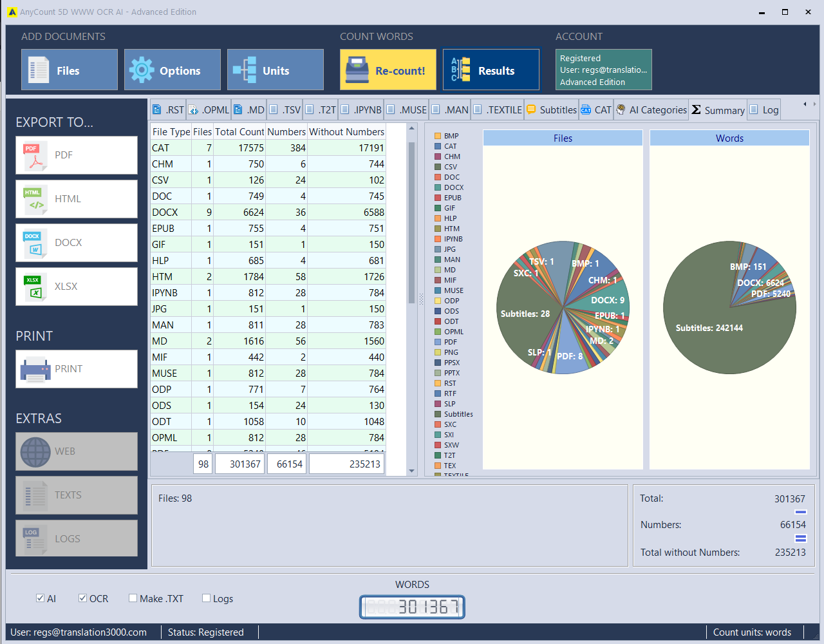Export results to DOCX

pos(77,243)
